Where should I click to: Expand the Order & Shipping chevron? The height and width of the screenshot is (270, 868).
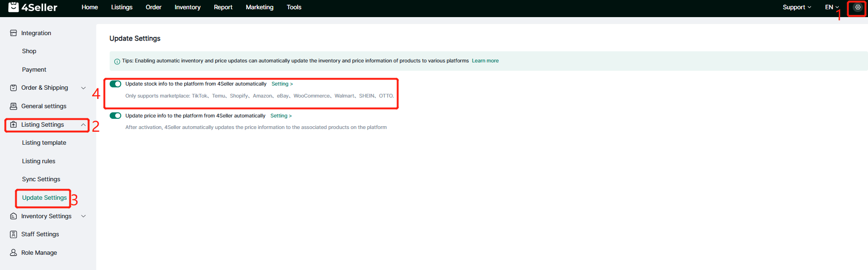pyautogui.click(x=84, y=88)
